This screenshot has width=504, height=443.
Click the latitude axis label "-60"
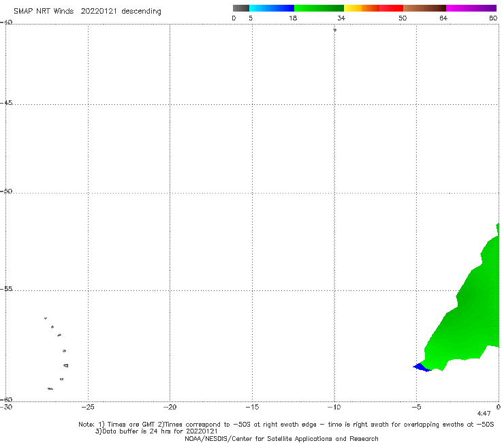click(6, 399)
